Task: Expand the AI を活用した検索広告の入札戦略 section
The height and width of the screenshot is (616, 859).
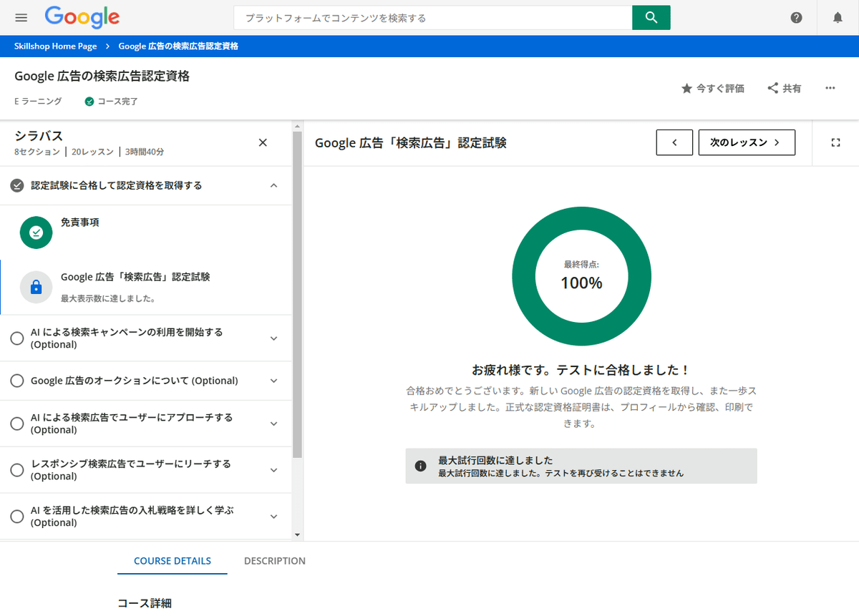Action: (x=273, y=517)
